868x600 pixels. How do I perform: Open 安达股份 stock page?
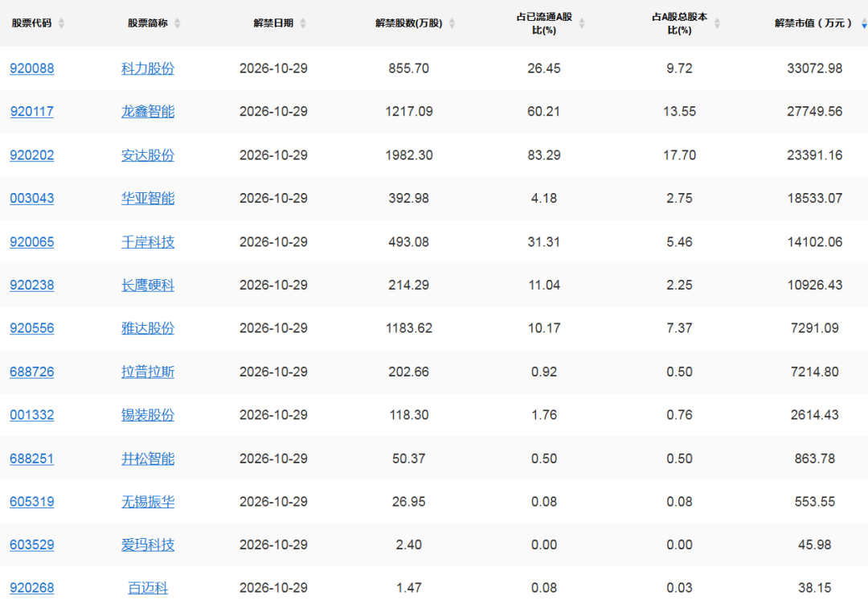pos(148,155)
